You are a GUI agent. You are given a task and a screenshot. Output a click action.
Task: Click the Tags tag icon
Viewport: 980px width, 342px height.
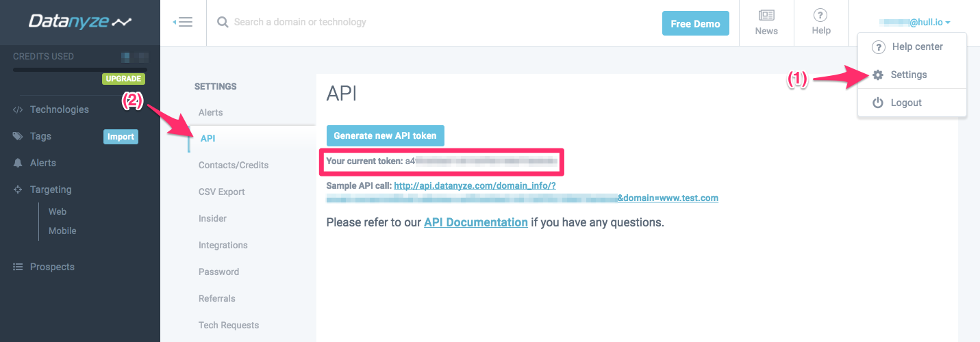click(x=18, y=136)
